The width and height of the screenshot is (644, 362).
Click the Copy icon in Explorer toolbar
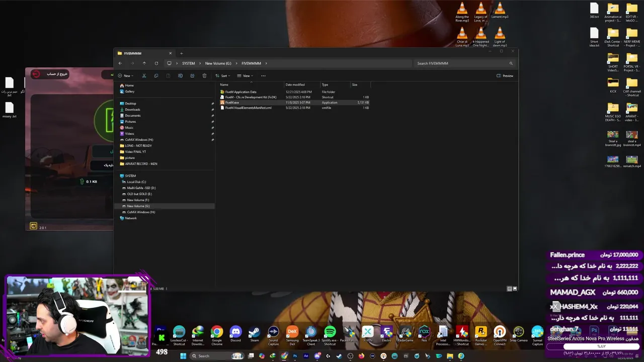156,76
